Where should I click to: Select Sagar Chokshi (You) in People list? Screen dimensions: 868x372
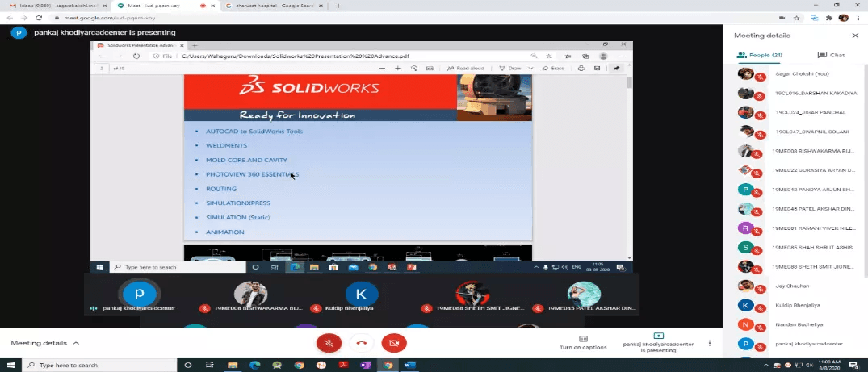pyautogui.click(x=795, y=73)
